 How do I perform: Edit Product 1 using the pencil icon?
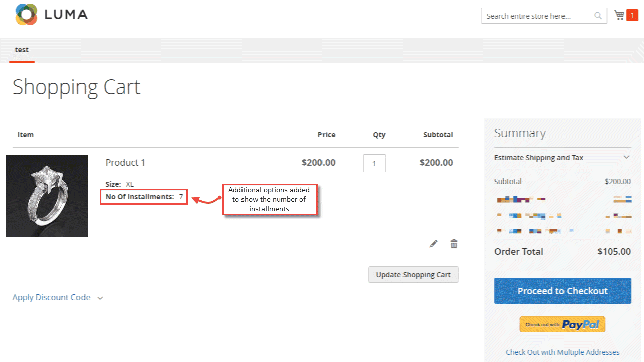tap(433, 244)
